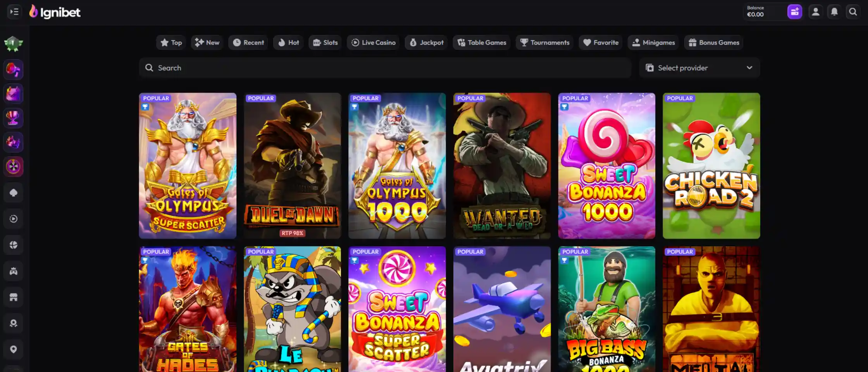Image resolution: width=868 pixels, height=372 pixels.
Task: Open the sports ball icon in sidebar
Action: 13,245
